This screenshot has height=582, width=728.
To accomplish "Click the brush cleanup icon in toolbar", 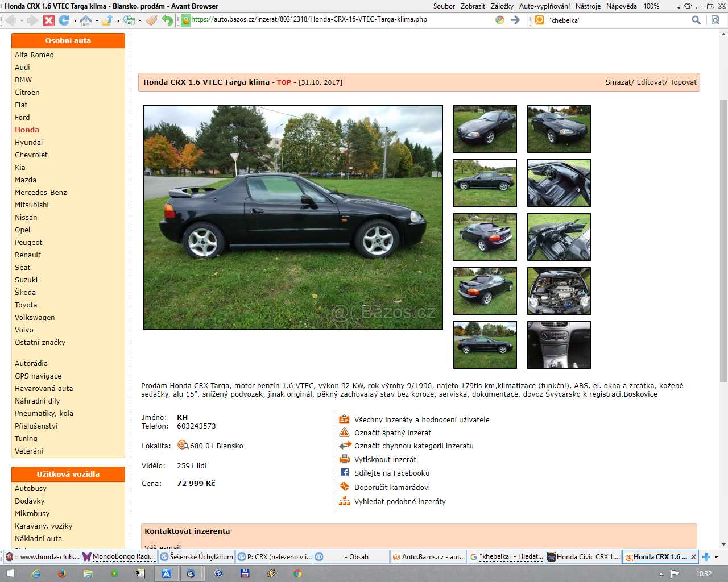I will [x=151, y=20].
